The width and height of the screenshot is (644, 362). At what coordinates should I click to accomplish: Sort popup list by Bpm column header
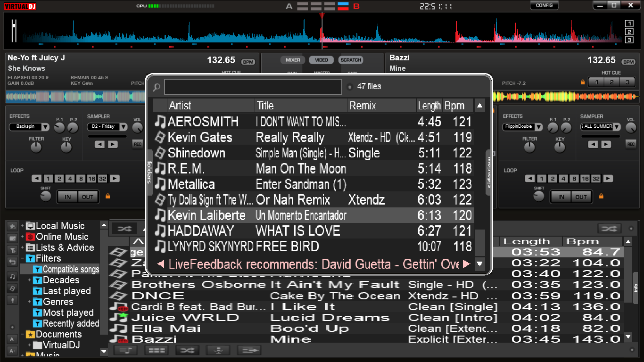[457, 106]
